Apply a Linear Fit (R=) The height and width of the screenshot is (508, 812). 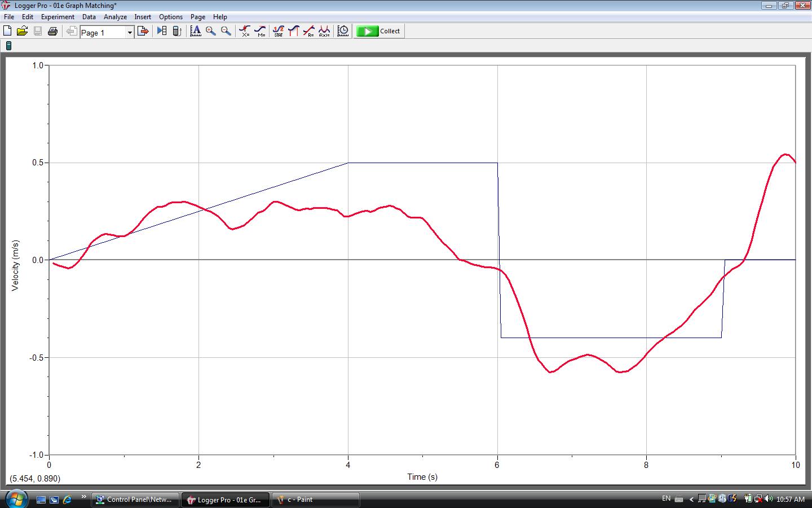[x=309, y=30]
